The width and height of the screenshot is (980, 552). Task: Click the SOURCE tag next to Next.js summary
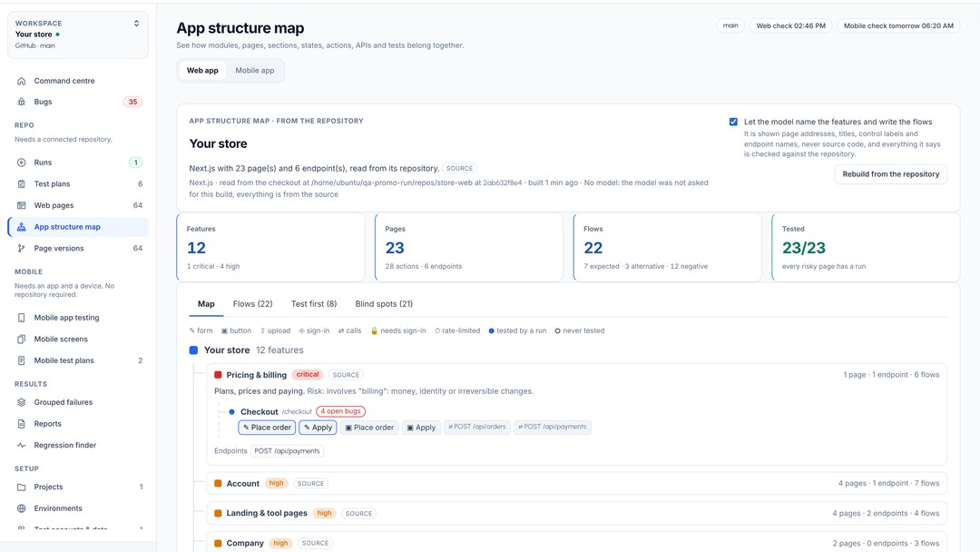tap(459, 168)
